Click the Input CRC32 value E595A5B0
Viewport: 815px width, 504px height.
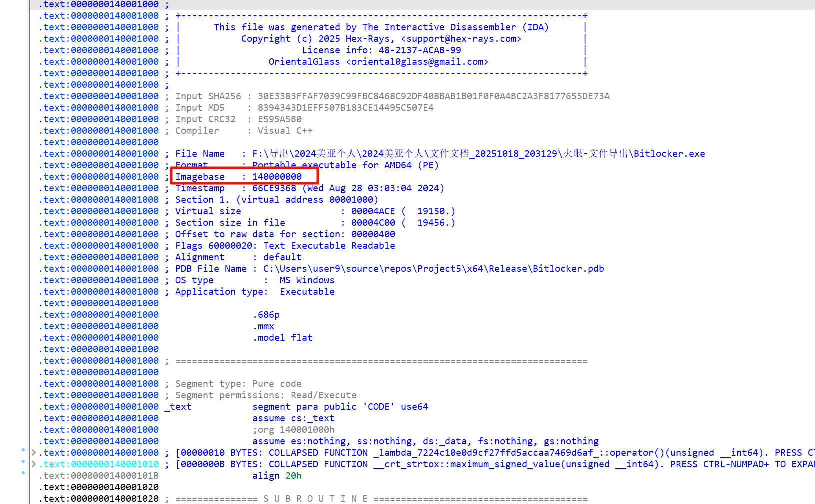click(x=279, y=119)
